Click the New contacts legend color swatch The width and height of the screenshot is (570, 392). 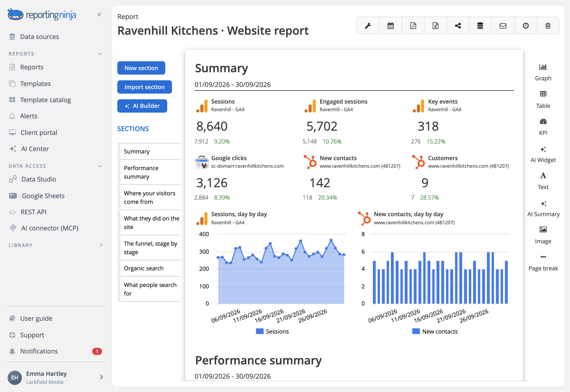416,331
